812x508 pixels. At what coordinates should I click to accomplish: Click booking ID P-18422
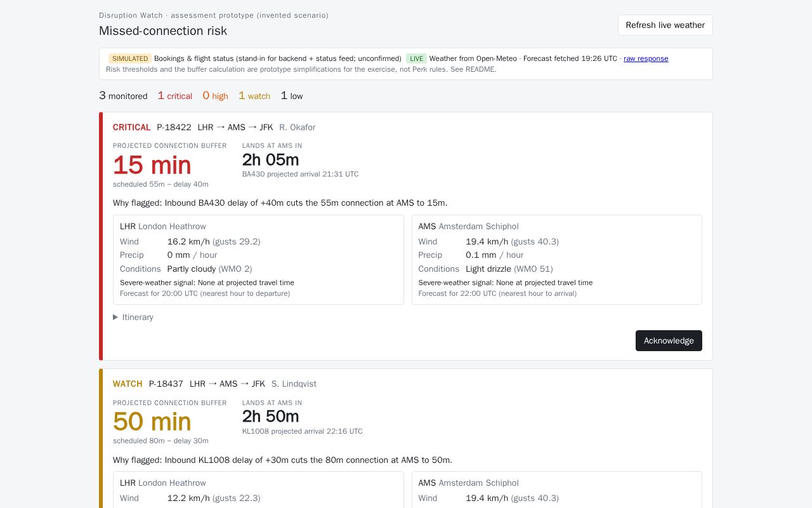pos(174,128)
